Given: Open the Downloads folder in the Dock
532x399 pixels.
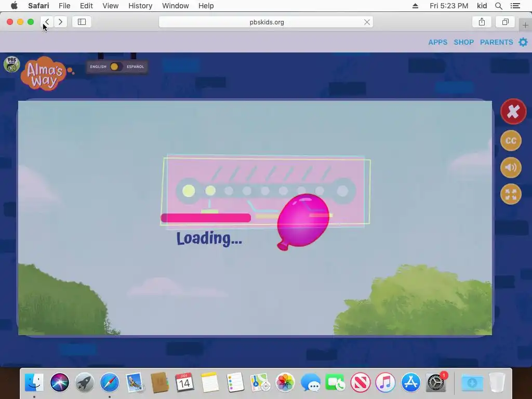Looking at the screenshot, I should click(x=472, y=382).
